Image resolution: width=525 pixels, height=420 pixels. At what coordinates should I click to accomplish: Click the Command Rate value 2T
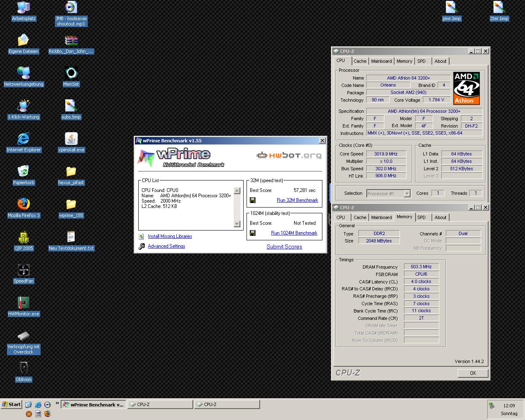421,318
